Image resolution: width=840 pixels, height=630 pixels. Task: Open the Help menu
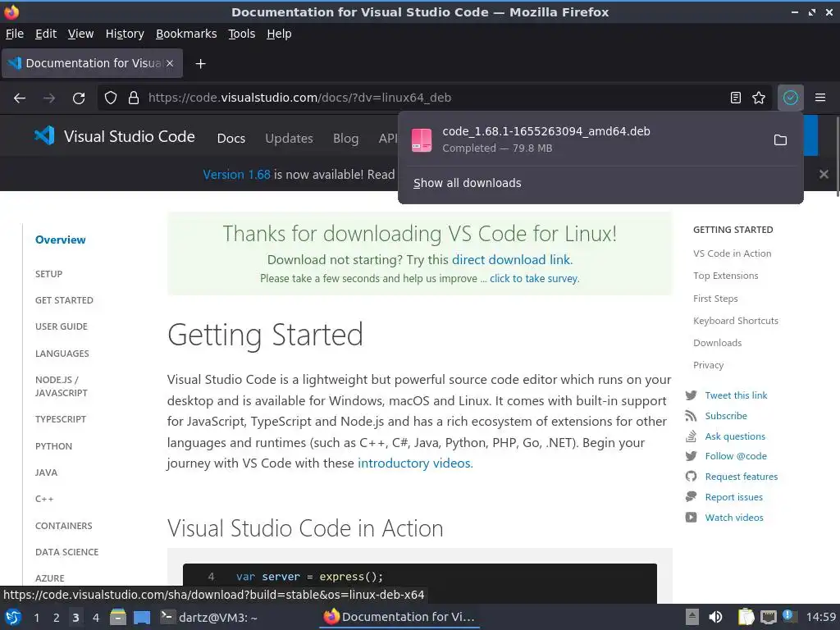tap(279, 34)
